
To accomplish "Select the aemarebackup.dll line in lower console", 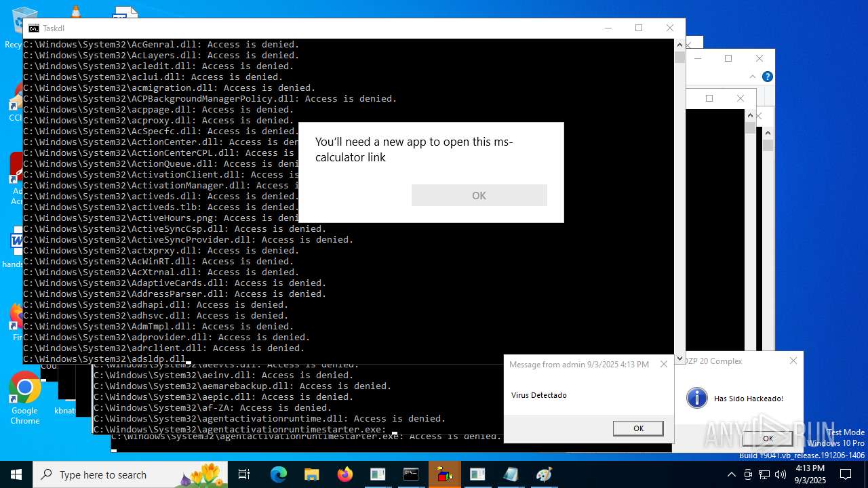I will (x=243, y=386).
